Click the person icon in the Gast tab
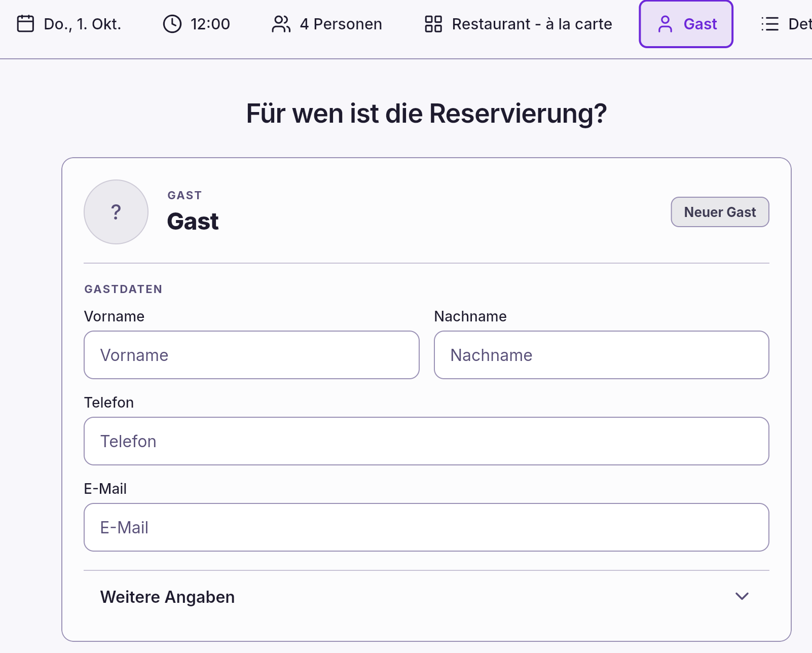This screenshot has width=812, height=653. click(x=665, y=24)
